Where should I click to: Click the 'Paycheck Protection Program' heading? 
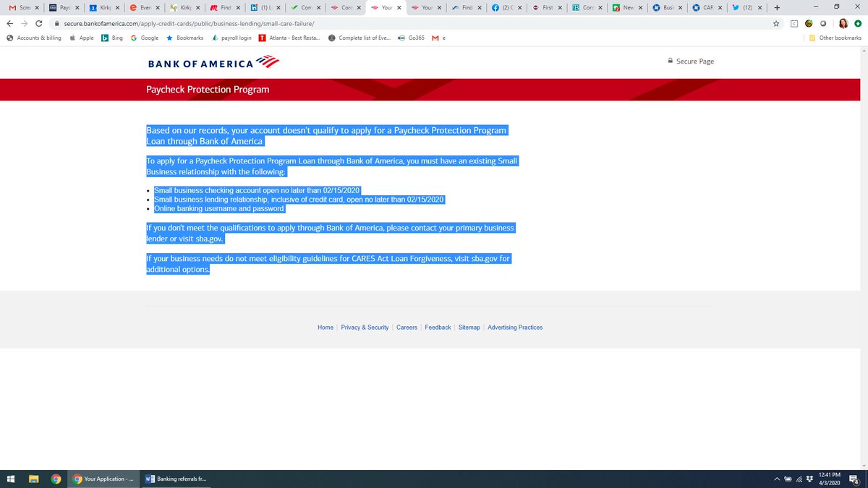click(208, 90)
